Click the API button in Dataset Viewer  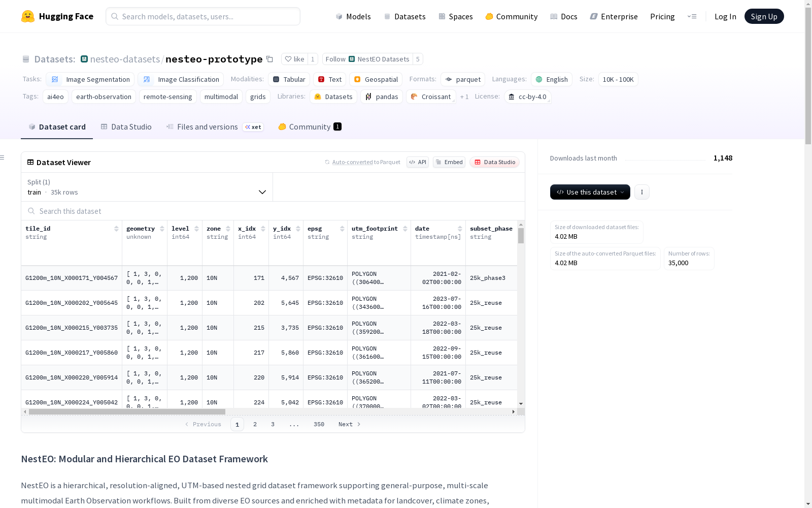(x=418, y=162)
